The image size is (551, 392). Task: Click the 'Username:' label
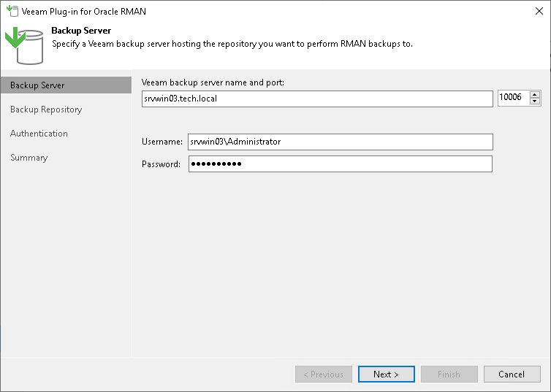(x=162, y=142)
